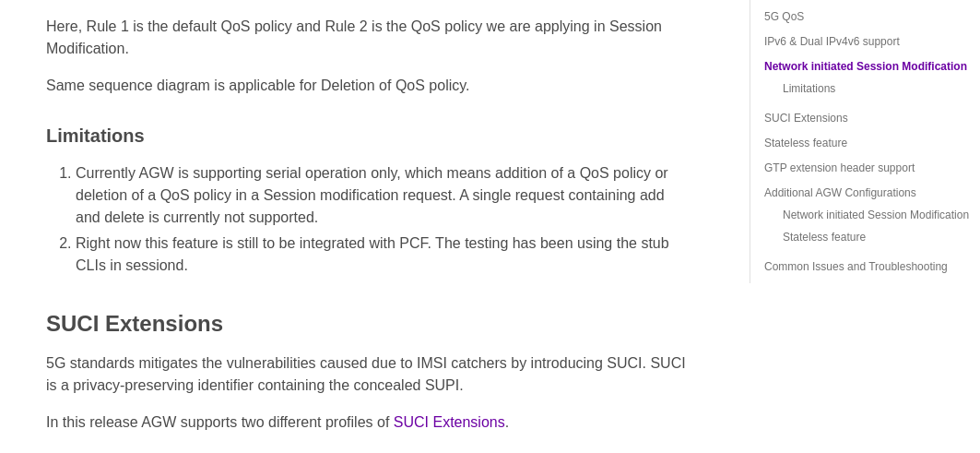
Task: Click the paragraph mentioning IMSI catchers
Action: [365, 375]
